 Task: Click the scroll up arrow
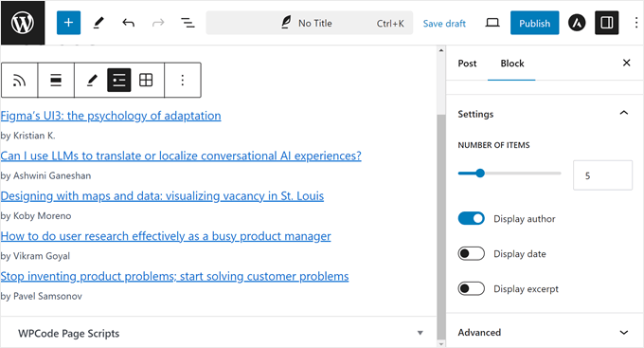click(441, 50)
